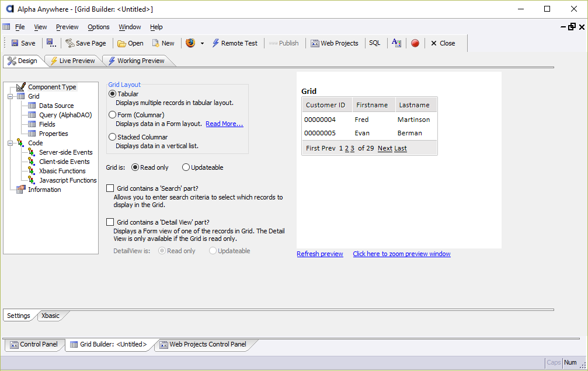Select Information tree node
The width and height of the screenshot is (588, 371).
[x=44, y=190]
